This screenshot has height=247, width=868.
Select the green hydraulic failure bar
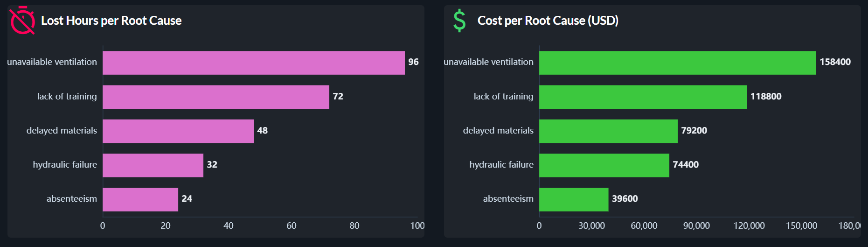[604, 165]
